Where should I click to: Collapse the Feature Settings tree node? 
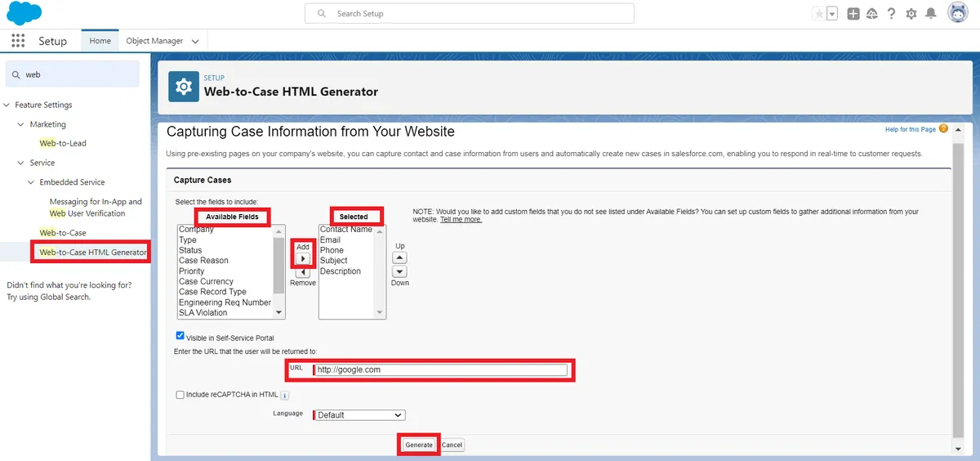pyautogui.click(x=7, y=105)
